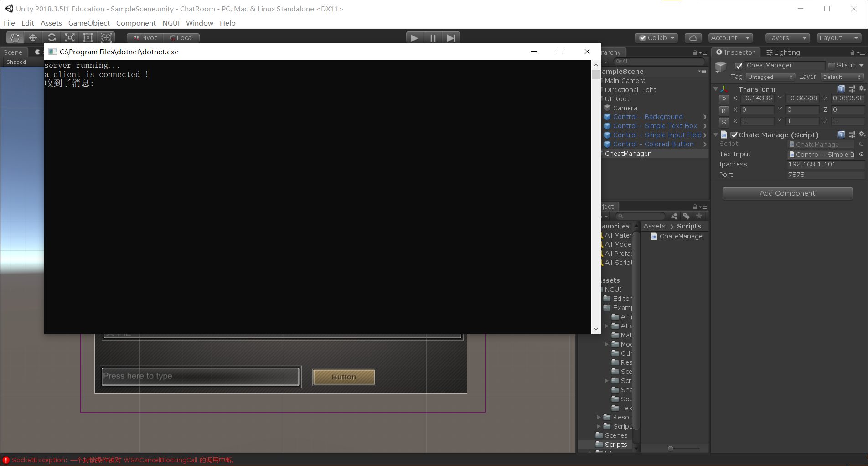
Task: Select the Hand tool in Unity toolbar
Action: pos(15,38)
